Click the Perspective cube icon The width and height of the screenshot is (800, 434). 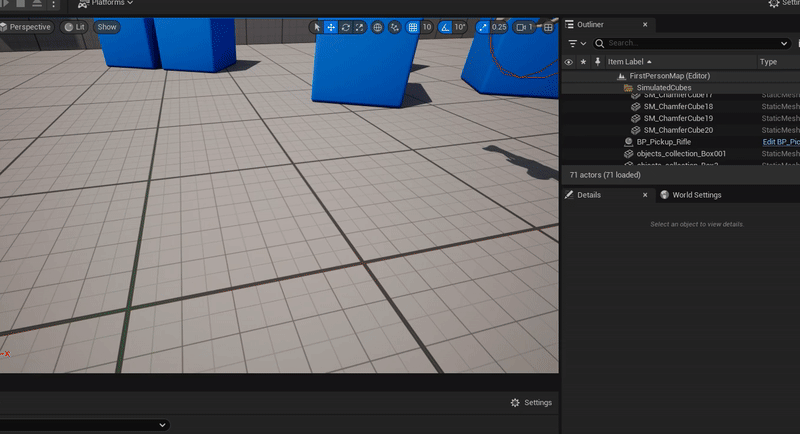click(4, 27)
